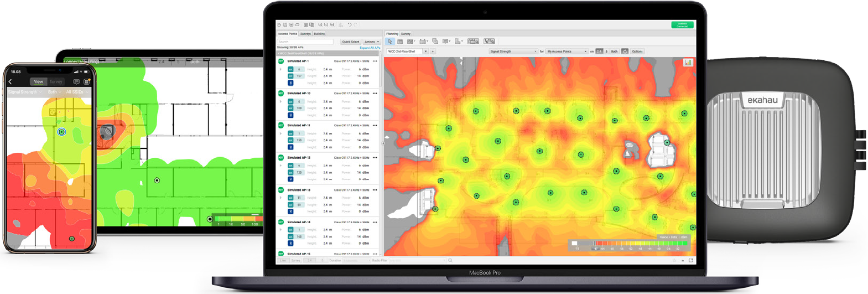Switch to the Planning tab
Viewport: 868px width, 294px height.
pos(392,34)
